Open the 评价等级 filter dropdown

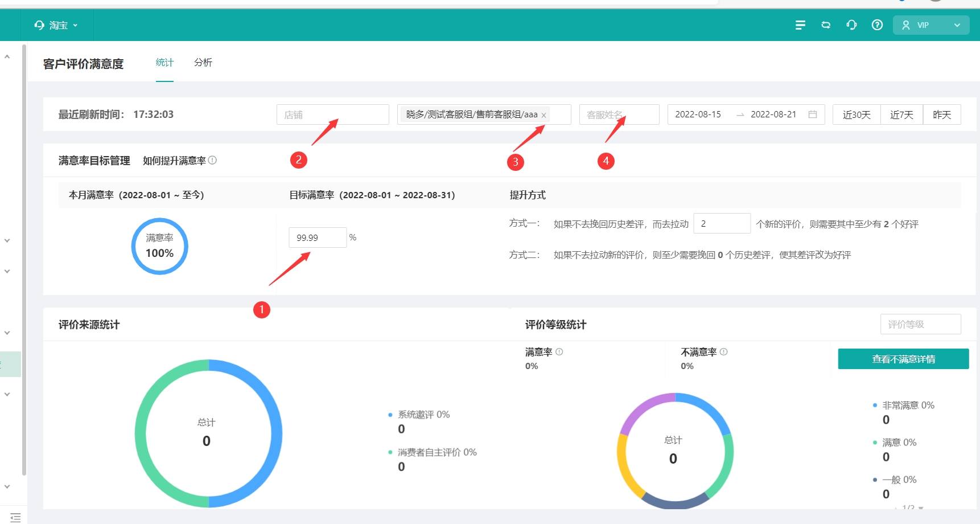click(921, 324)
